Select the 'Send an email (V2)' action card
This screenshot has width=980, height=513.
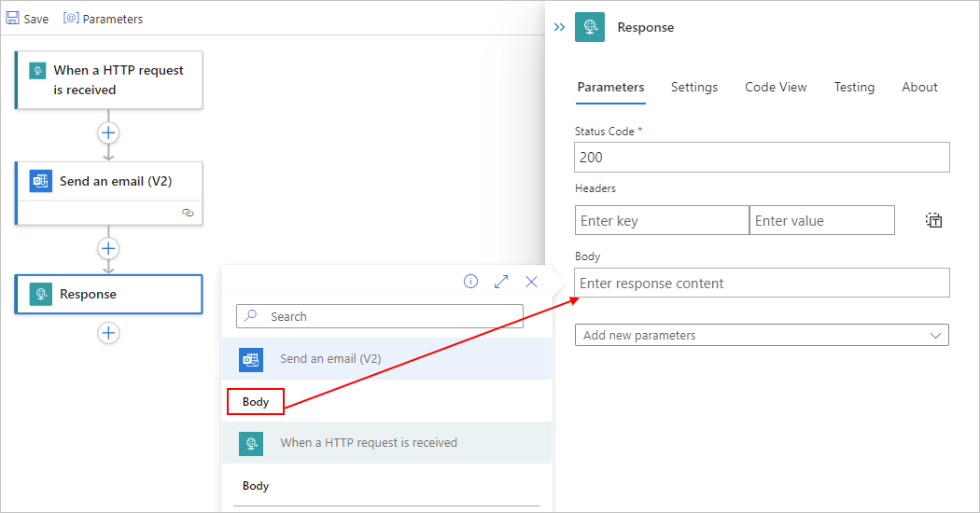click(109, 193)
